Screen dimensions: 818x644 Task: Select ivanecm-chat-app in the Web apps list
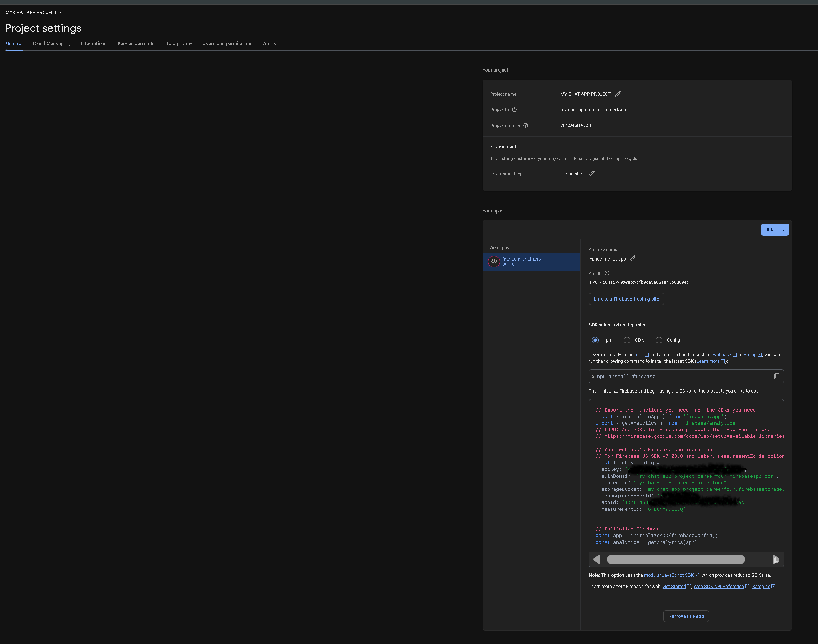pos(531,261)
